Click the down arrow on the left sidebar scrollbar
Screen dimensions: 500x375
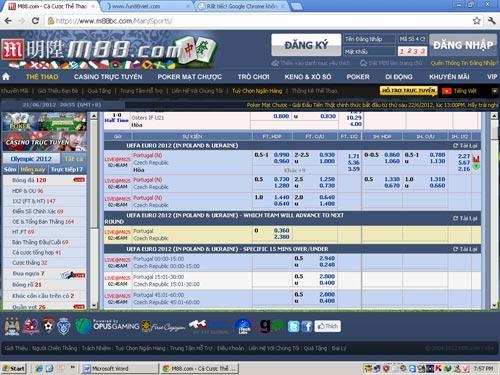pyautogui.click(x=94, y=305)
